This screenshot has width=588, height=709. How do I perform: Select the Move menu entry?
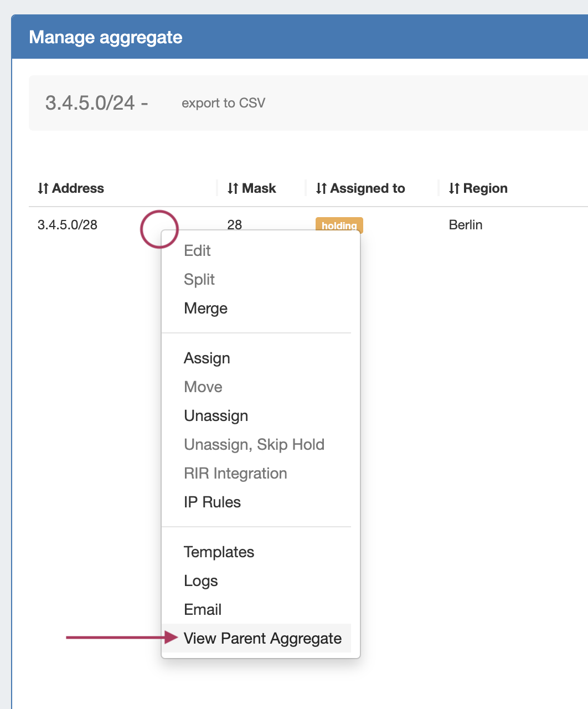click(x=203, y=387)
